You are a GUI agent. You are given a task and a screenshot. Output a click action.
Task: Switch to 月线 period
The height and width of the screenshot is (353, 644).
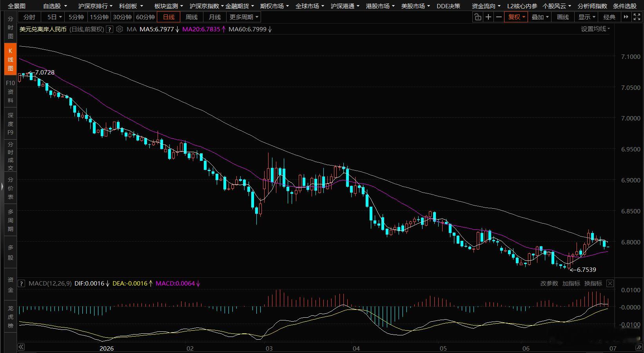pos(214,17)
